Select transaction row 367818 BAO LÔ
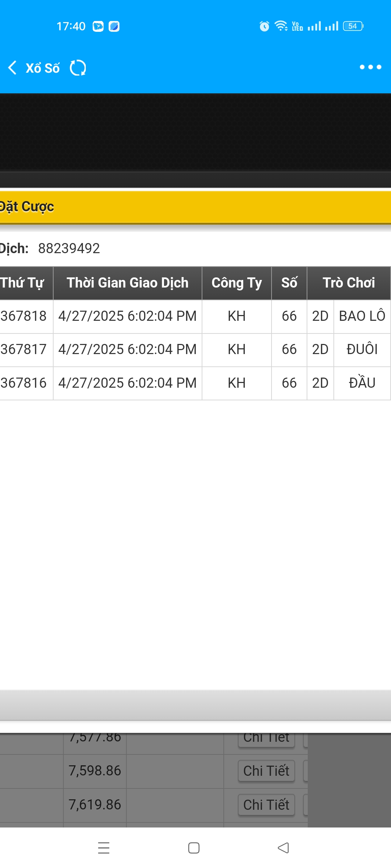The width and height of the screenshot is (391, 868). (195, 316)
